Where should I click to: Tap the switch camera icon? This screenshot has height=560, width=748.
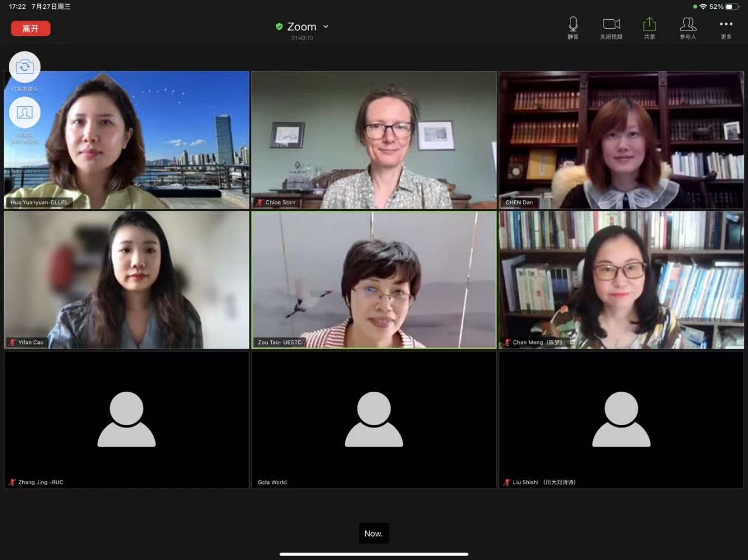25,67
